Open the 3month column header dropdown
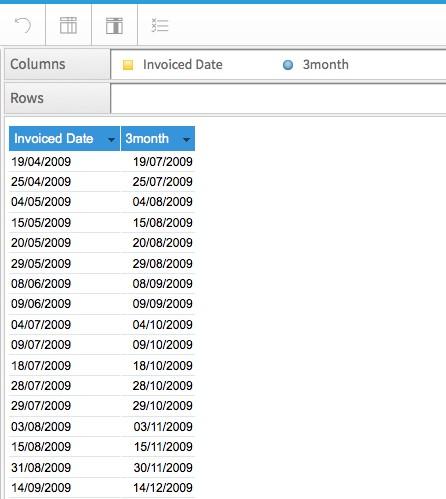The image size is (446, 499). [x=187, y=139]
